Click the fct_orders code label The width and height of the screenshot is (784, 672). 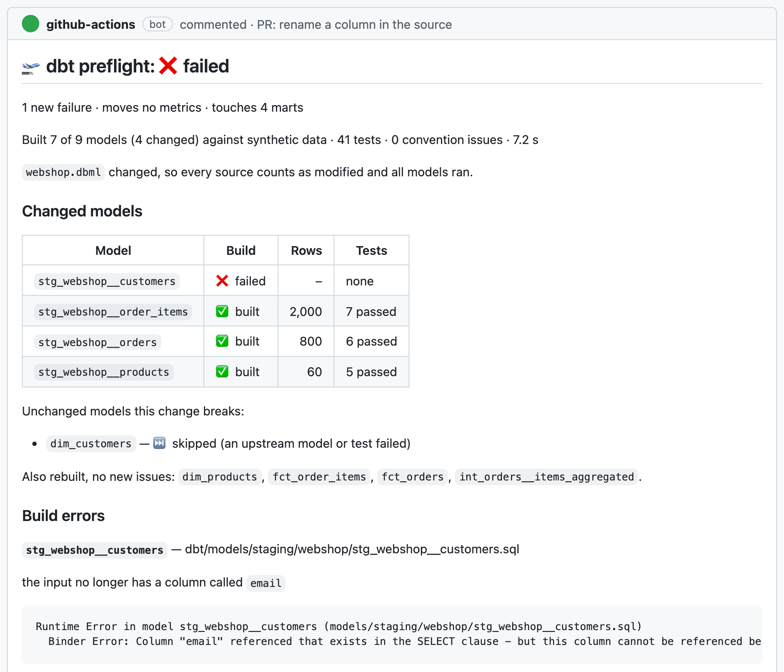(x=413, y=477)
